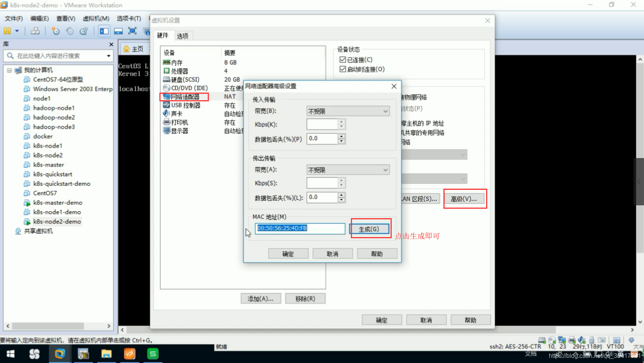The height and width of the screenshot is (363, 644).
Task: Toggle the show library sidebar icon
Action: (x=104, y=31)
